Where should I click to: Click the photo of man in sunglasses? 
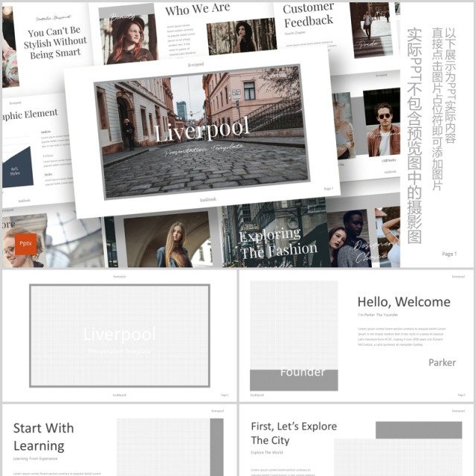point(382,122)
